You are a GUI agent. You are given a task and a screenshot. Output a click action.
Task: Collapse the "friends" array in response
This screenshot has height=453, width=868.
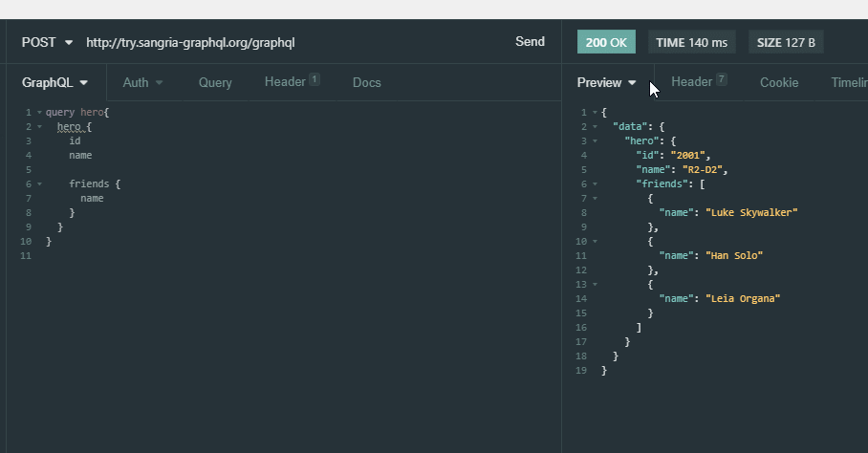click(x=596, y=184)
